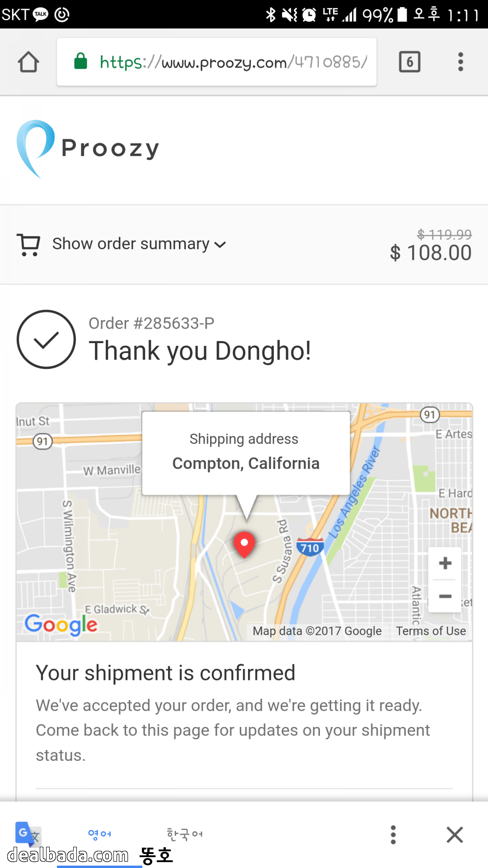Tap the secure lock icon in address bar
Viewport: 488px width, 868px height.
point(80,61)
